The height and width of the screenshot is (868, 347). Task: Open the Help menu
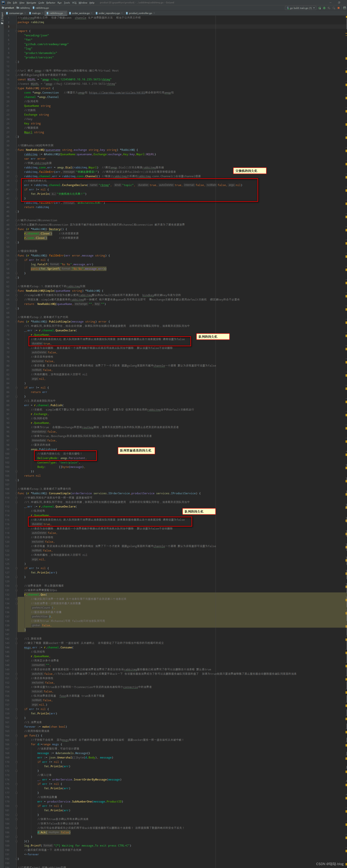tap(92, 3)
